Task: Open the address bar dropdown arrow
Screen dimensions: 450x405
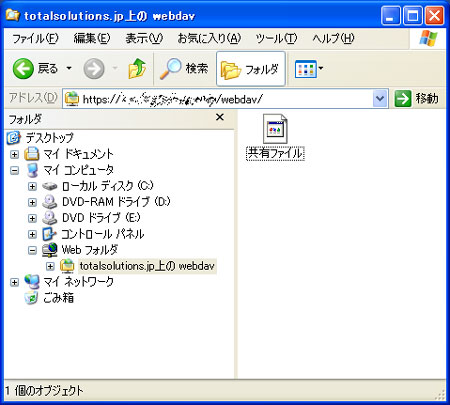Action: click(x=380, y=99)
